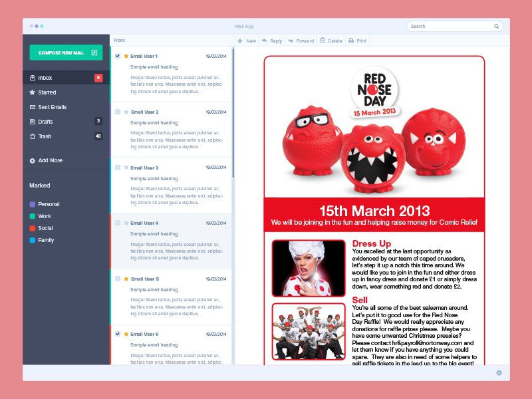Click the red unread badge on Inbox
The height and width of the screenshot is (399, 532).
[98, 78]
